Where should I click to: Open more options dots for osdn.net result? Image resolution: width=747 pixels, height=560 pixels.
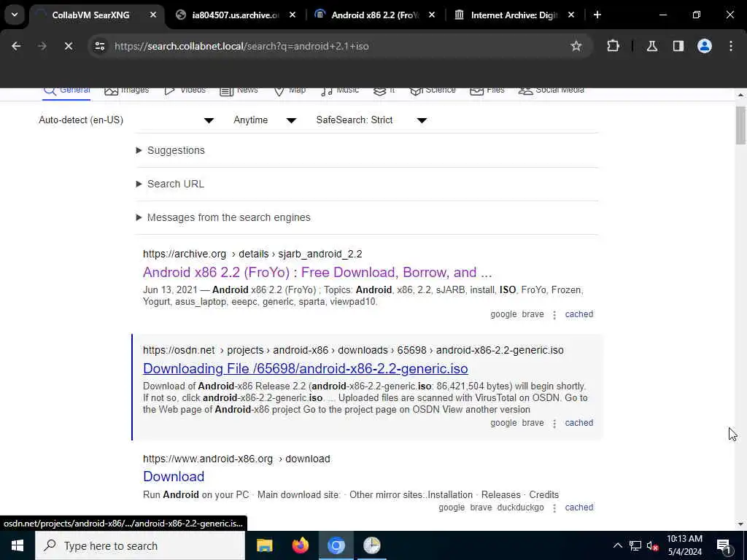click(554, 424)
